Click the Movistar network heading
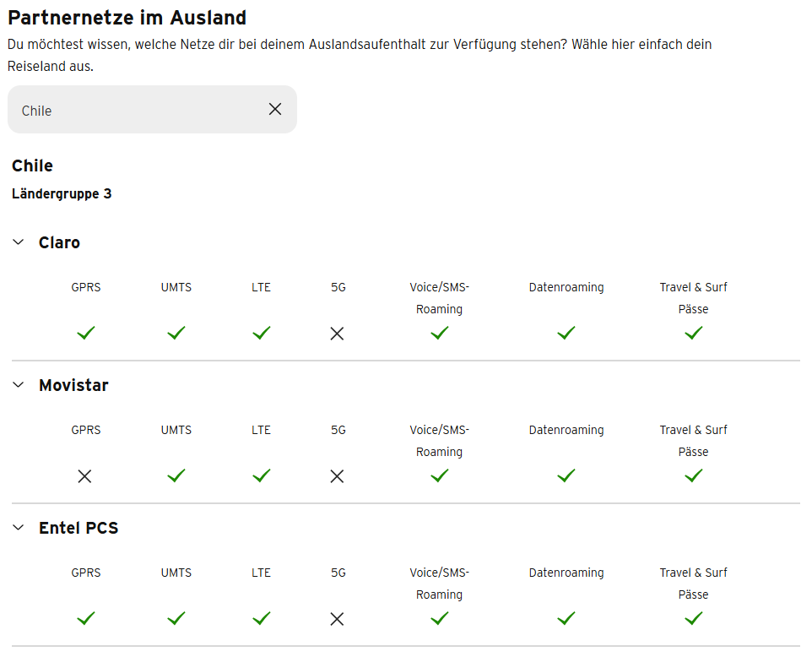Viewport: 812px width, 657px height. pyautogui.click(x=73, y=385)
